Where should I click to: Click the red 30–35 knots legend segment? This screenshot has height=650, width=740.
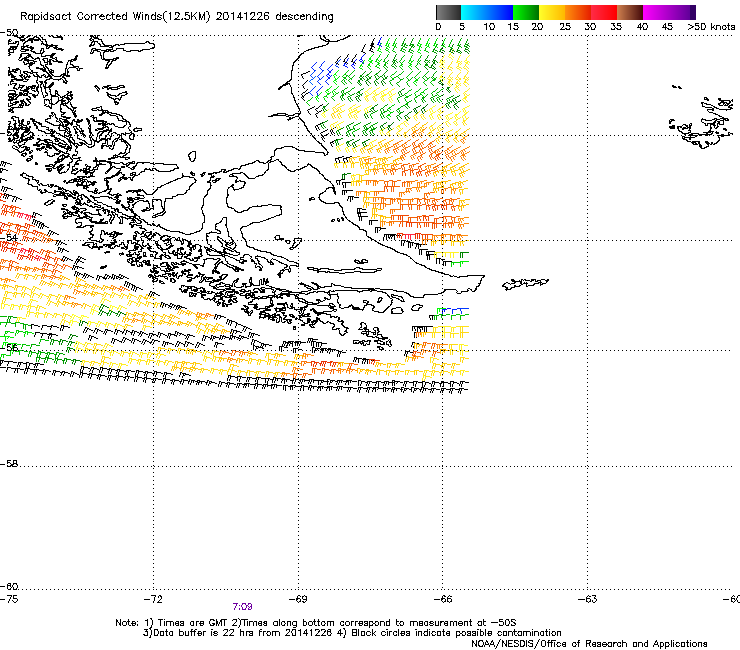(x=604, y=12)
